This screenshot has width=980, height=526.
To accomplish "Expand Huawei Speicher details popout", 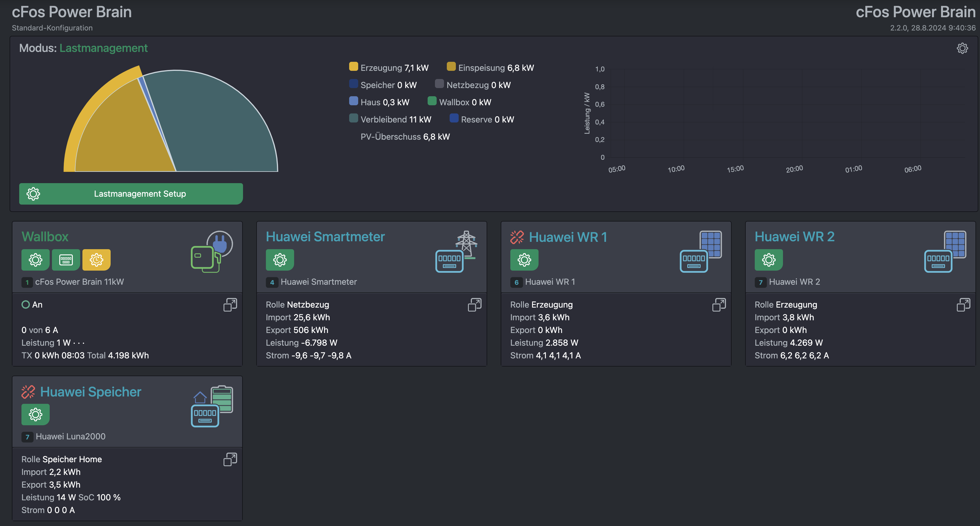I will pyautogui.click(x=230, y=459).
